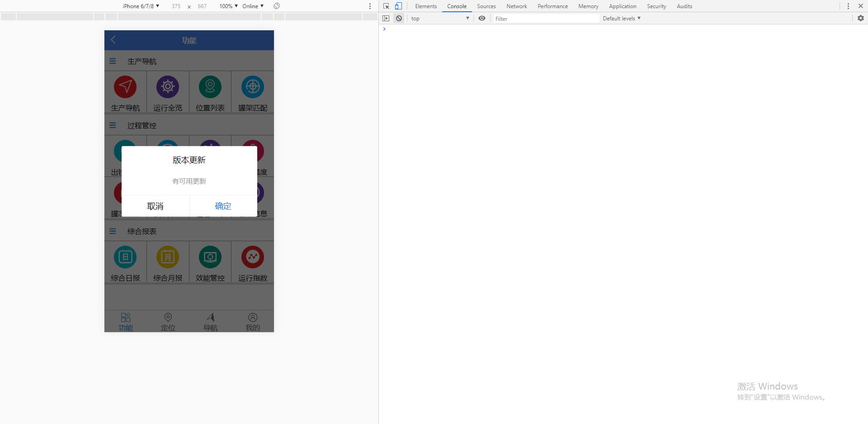
Task: Click the console Filter input field
Action: 546,19
